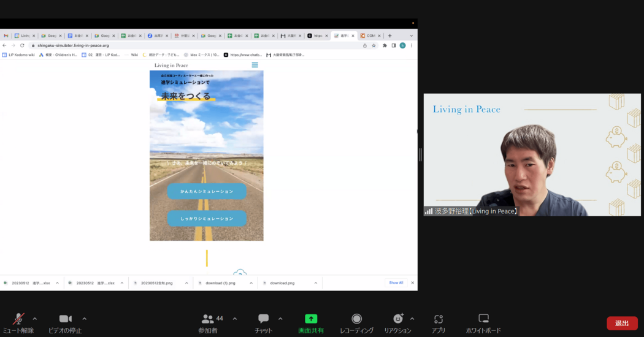Open the Zoom apps panel
The width and height of the screenshot is (644, 337).
point(438,319)
